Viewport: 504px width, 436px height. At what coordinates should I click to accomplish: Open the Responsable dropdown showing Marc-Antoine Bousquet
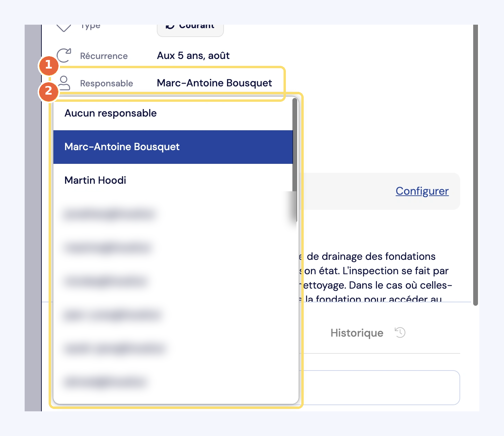click(x=214, y=83)
